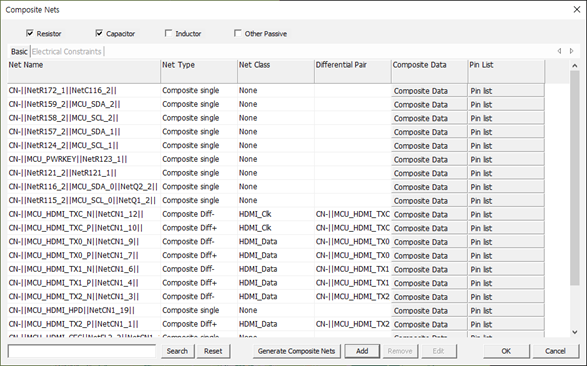Click scrollbar up arrow in net list
The width and height of the screenshot is (587, 366).
575,66
